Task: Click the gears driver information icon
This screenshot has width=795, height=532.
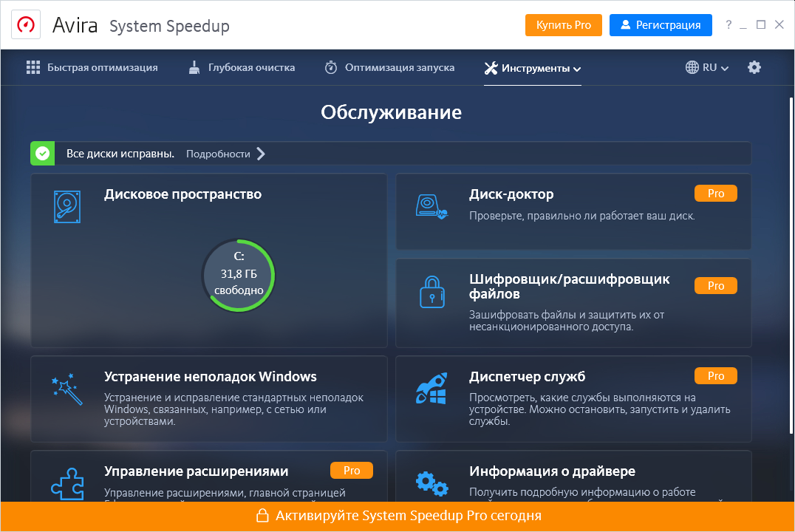Action: (x=432, y=483)
